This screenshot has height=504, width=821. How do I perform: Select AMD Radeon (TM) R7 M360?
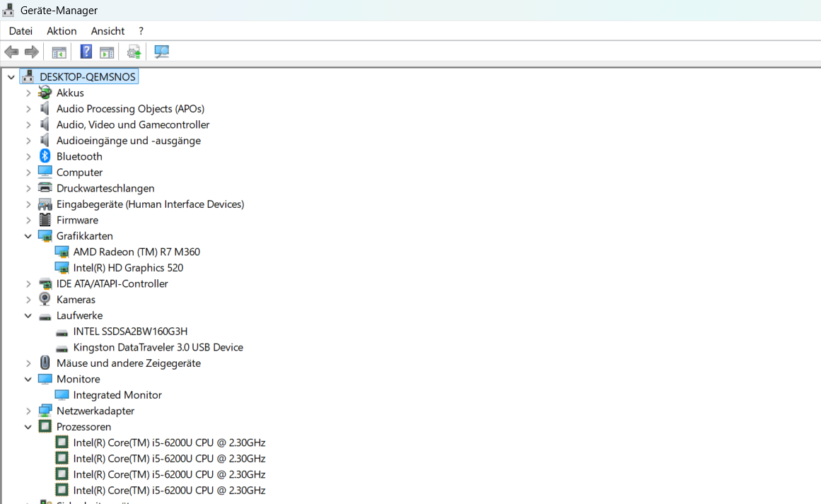click(136, 252)
